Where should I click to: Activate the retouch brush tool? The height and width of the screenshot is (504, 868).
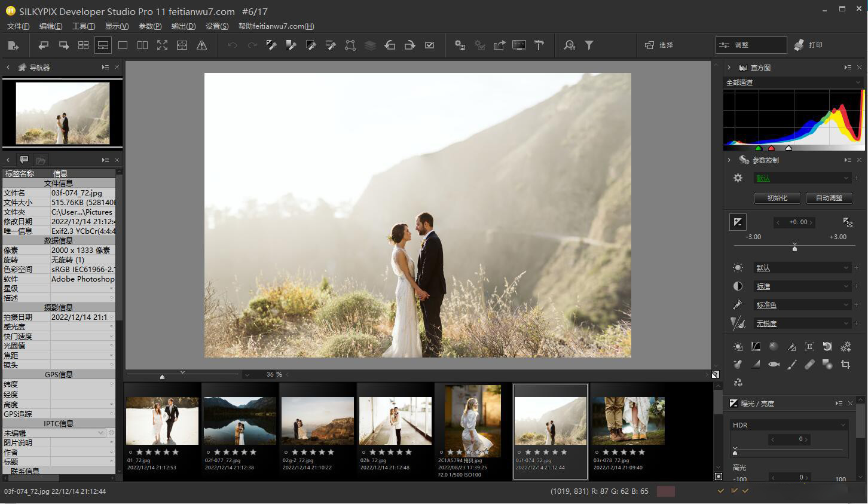pyautogui.click(x=791, y=364)
